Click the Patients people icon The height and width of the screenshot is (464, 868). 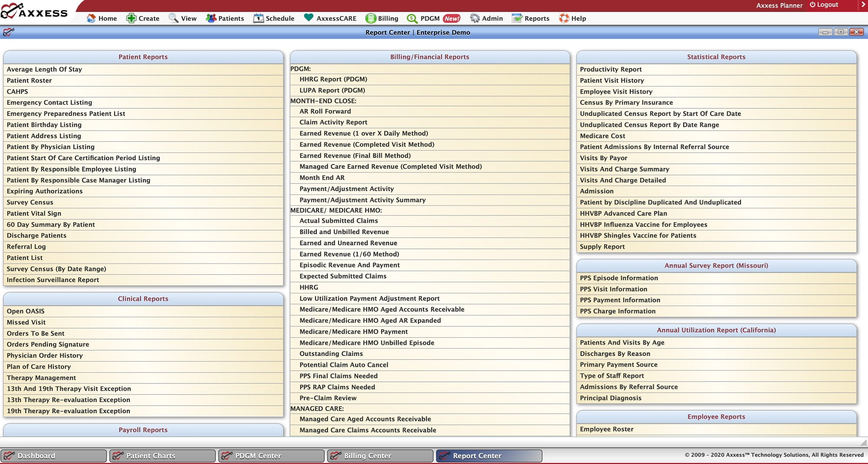(x=211, y=18)
